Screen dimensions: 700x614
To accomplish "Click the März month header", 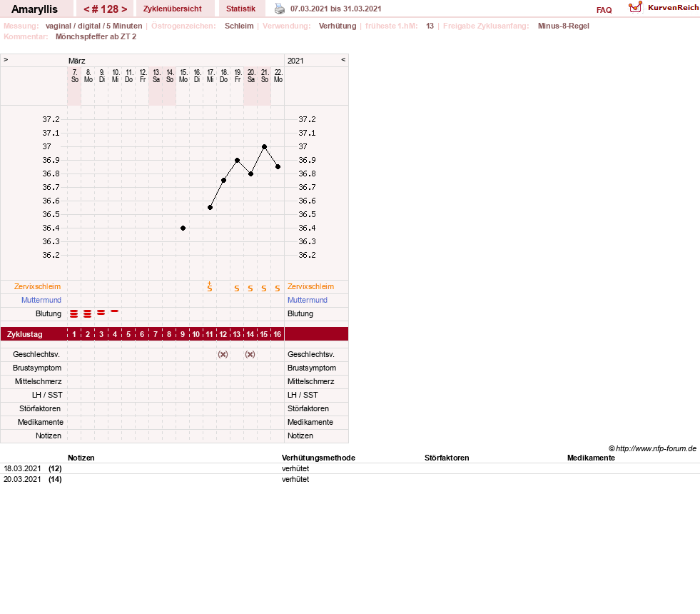I will point(77,61).
